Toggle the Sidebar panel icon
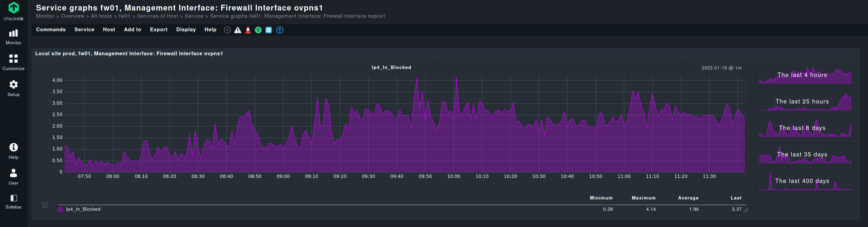 click(14, 202)
